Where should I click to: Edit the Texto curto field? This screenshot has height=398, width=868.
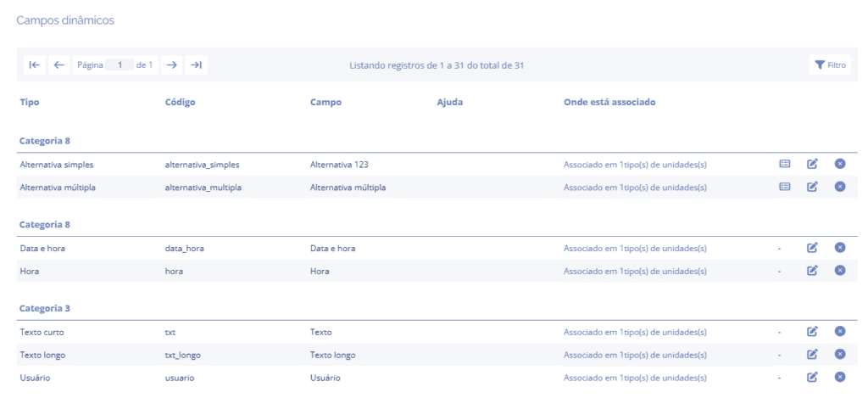pyautogui.click(x=812, y=331)
